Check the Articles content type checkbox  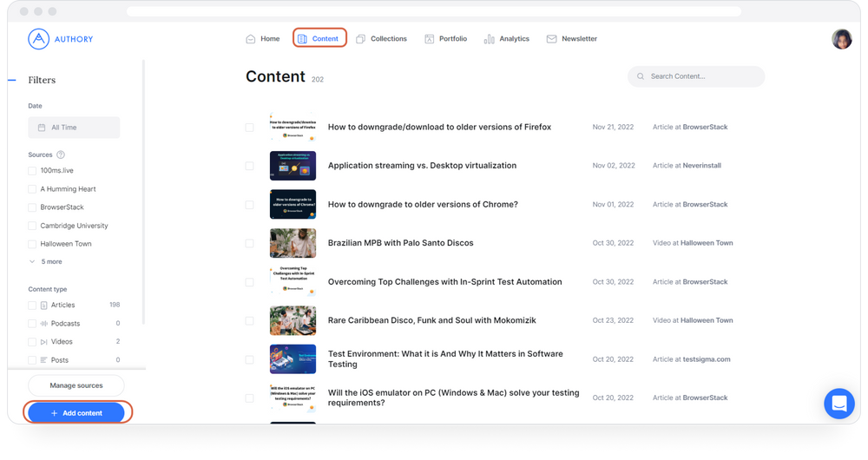point(32,306)
